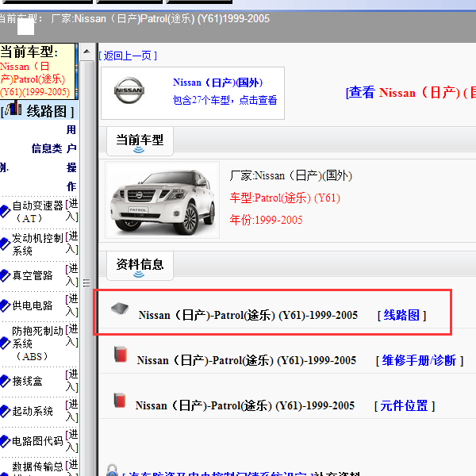
Task: Click 供电电路 in sidebar list
Action: pos(33,305)
